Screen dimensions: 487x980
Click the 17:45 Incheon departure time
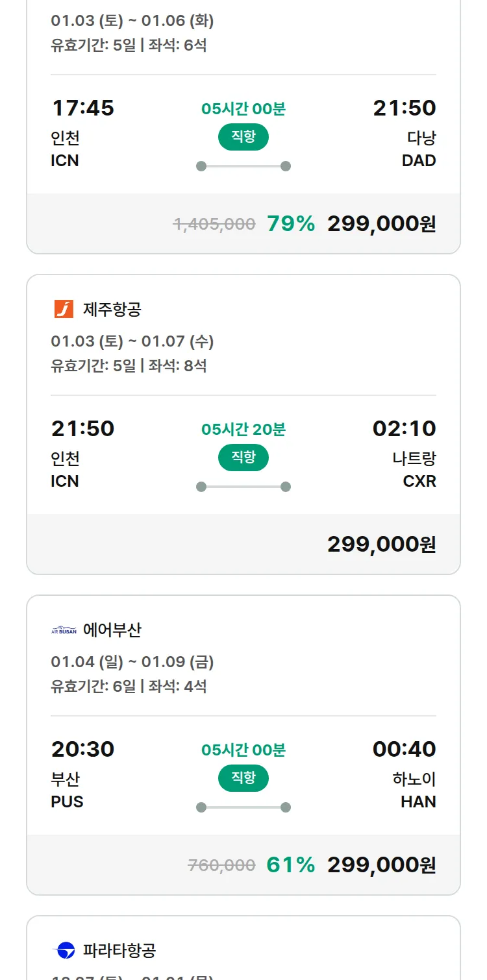[x=82, y=108]
